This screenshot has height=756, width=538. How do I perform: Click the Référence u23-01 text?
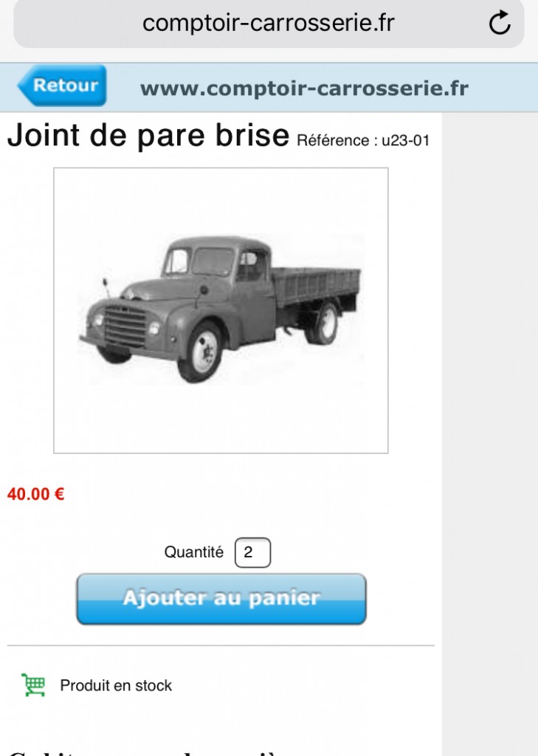click(x=363, y=140)
